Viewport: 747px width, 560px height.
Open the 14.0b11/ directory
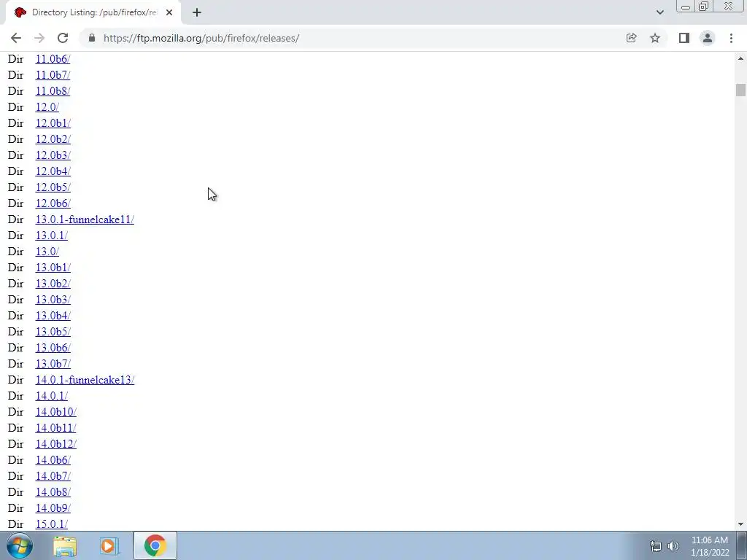[x=55, y=428]
